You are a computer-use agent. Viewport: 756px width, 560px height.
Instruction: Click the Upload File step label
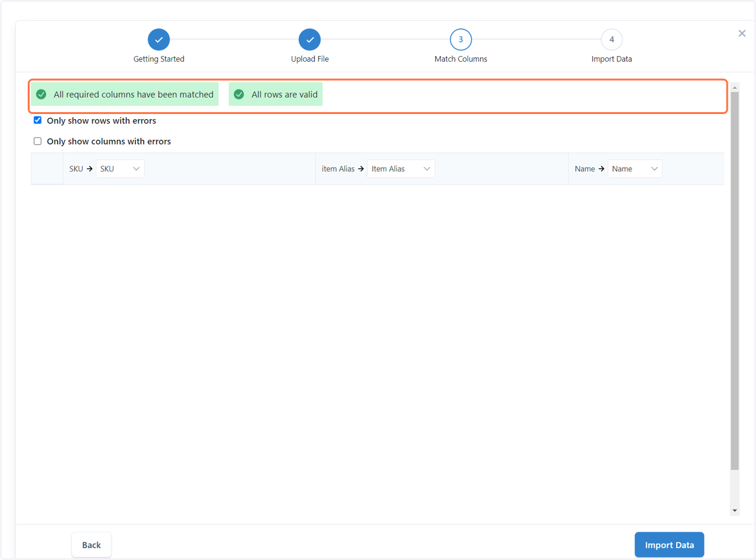(x=310, y=59)
